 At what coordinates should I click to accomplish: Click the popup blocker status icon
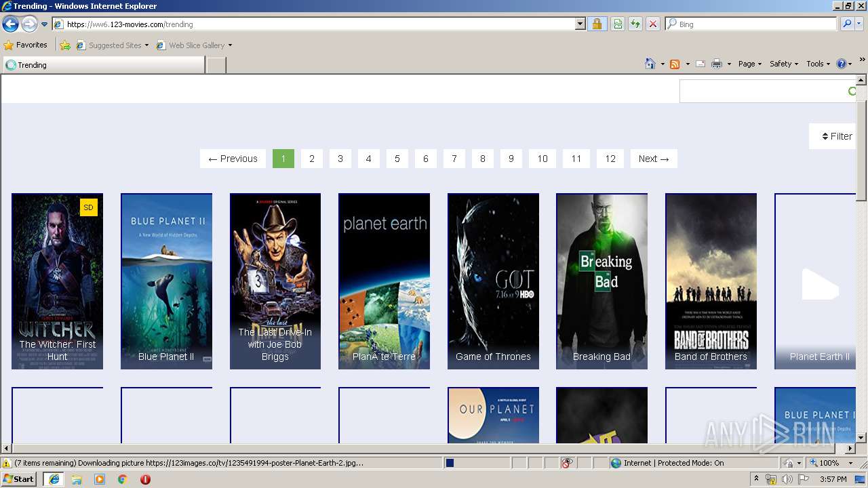click(x=567, y=463)
